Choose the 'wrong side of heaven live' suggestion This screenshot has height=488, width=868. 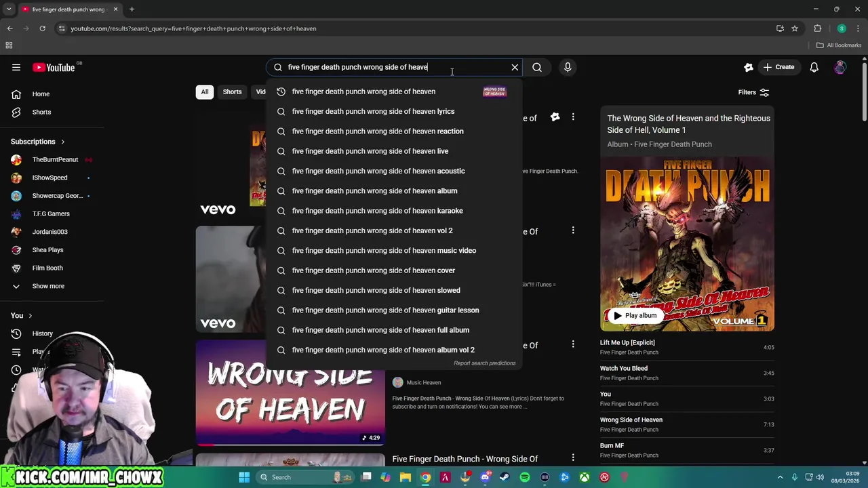(394, 151)
